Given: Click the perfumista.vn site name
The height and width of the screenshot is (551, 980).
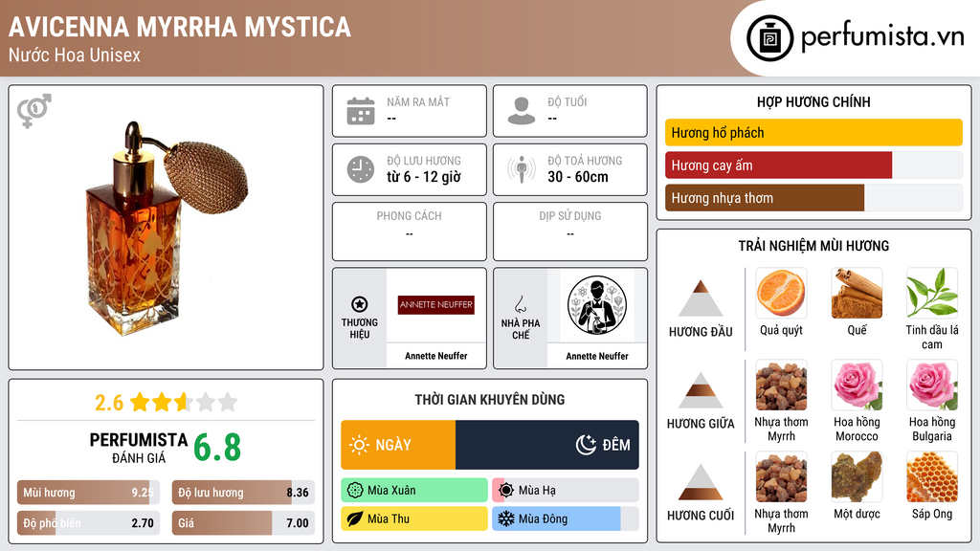Looking at the screenshot, I should (x=882, y=37).
